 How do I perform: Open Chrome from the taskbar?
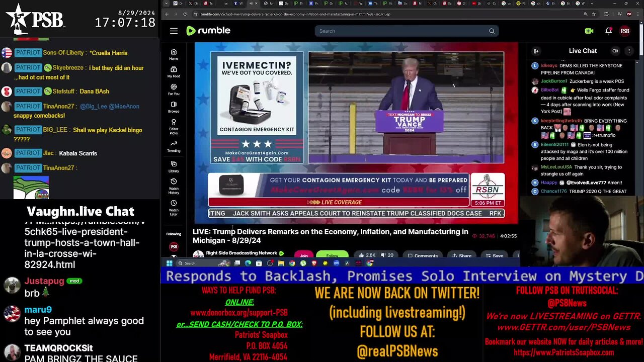[x=292, y=263]
